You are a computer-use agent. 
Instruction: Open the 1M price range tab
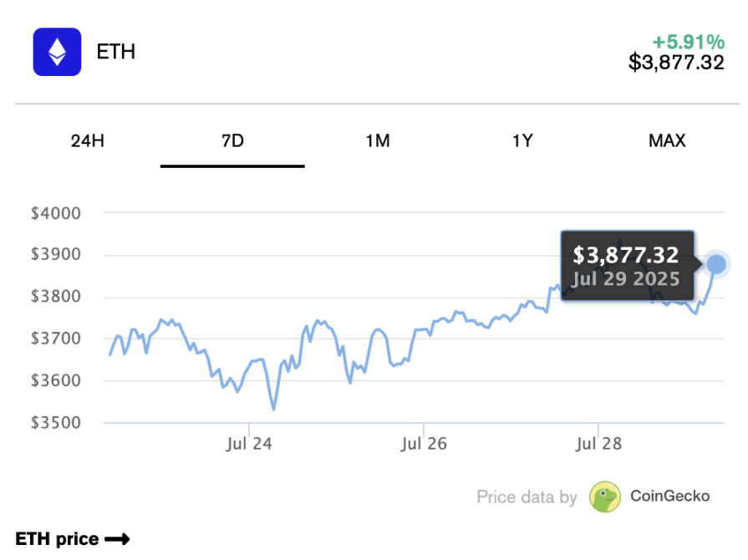(378, 140)
